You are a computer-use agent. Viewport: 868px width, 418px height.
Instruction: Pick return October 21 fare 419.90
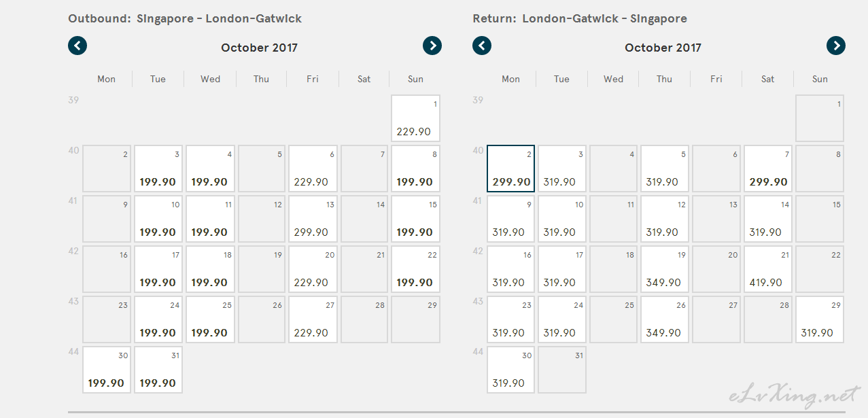point(768,269)
